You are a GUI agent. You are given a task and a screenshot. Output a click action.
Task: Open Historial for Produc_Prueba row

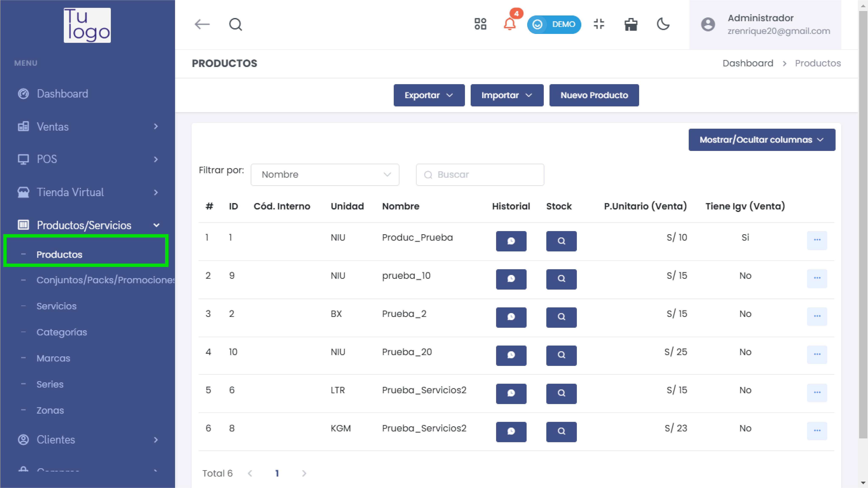coord(511,241)
